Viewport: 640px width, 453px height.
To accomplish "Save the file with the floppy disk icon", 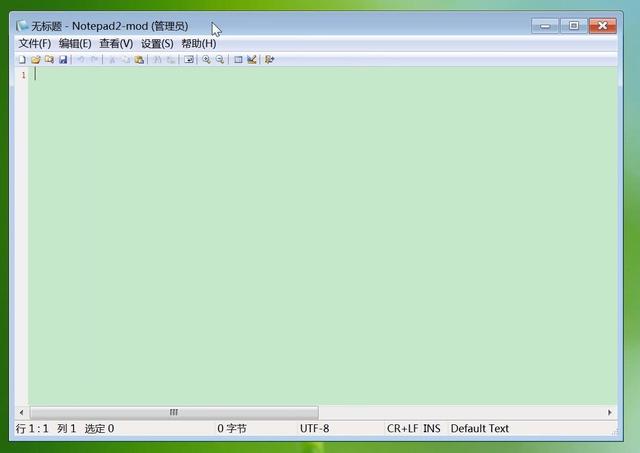I will [x=63, y=60].
